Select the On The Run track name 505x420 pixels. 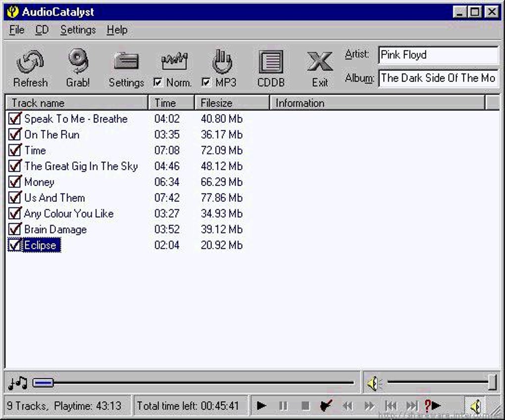coord(52,135)
